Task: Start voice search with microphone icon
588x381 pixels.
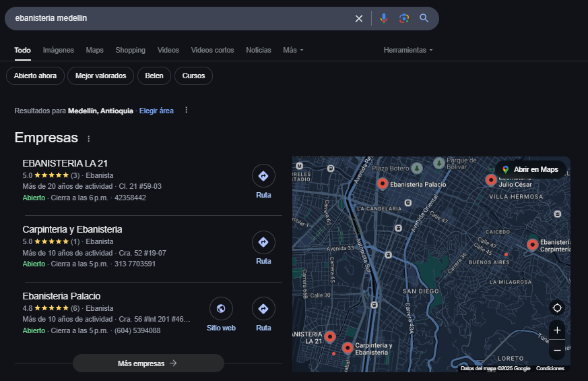Action: click(x=384, y=18)
